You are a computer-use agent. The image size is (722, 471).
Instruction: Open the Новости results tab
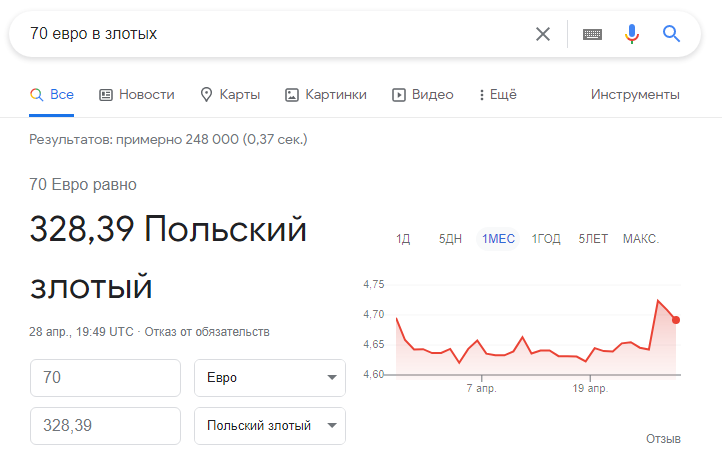pos(137,94)
